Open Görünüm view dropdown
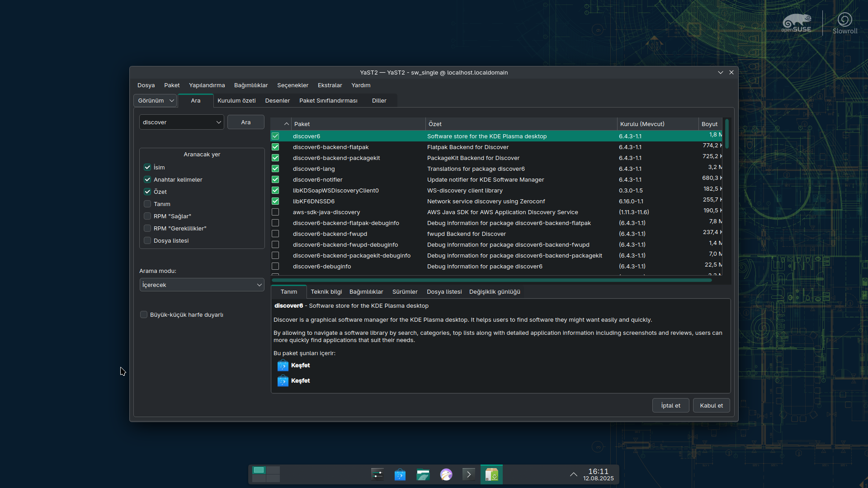The width and height of the screenshot is (868, 488). pos(155,100)
